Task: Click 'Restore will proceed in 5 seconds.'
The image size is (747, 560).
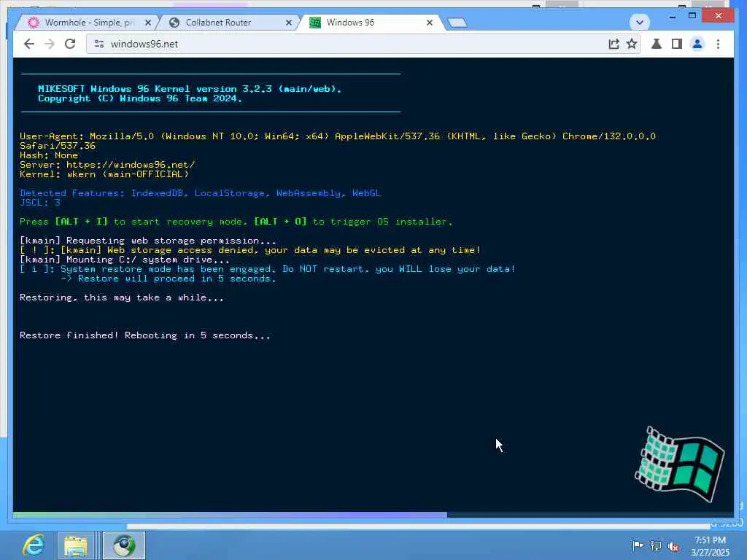Action: [x=177, y=279]
